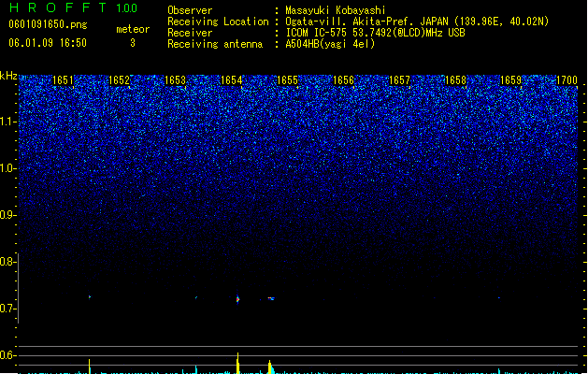Click the meteor echo after 1654

tap(271, 298)
